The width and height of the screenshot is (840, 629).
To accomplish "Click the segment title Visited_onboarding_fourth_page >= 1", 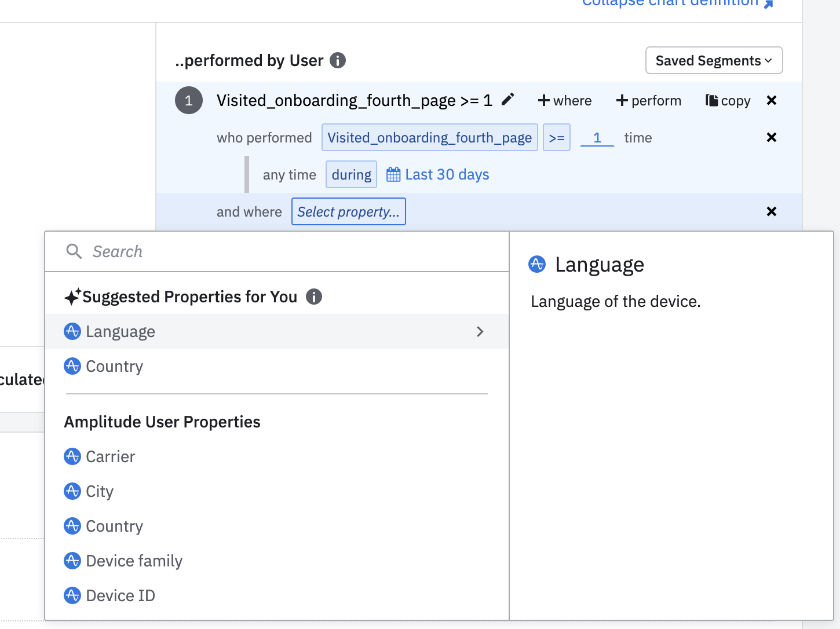I will tap(355, 101).
